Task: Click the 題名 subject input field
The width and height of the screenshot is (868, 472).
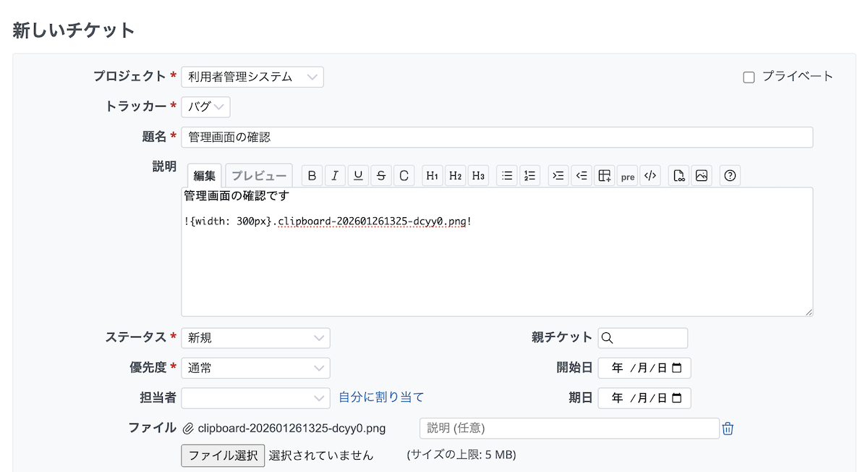Action: click(x=496, y=138)
